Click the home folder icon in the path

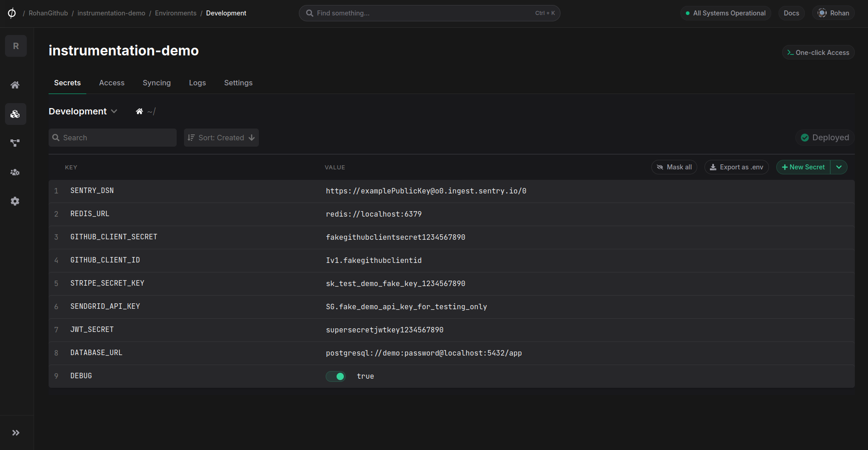[x=139, y=112]
